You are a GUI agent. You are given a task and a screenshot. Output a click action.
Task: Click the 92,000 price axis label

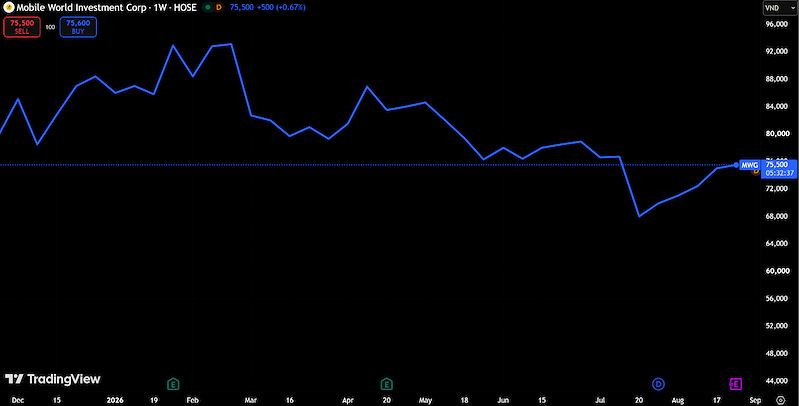[776, 51]
